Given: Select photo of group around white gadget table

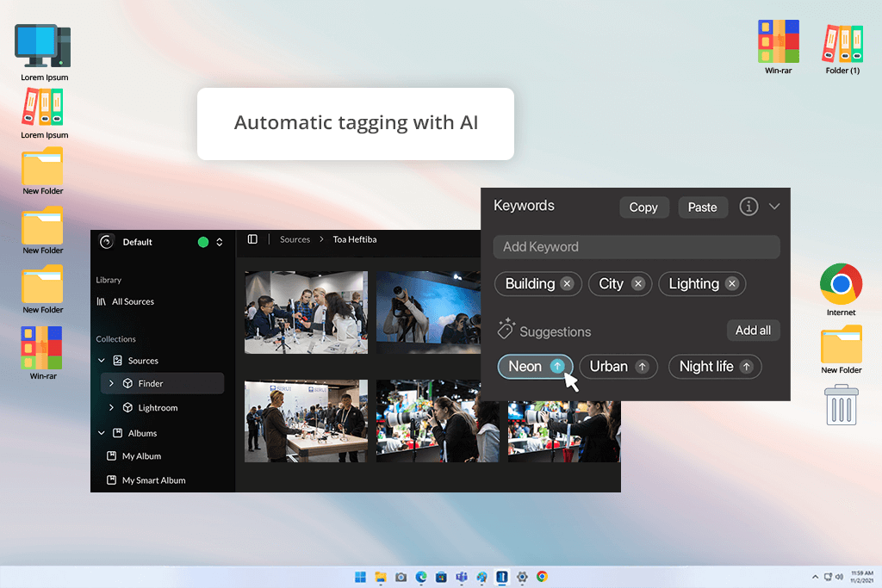Looking at the screenshot, I should click(306, 313).
